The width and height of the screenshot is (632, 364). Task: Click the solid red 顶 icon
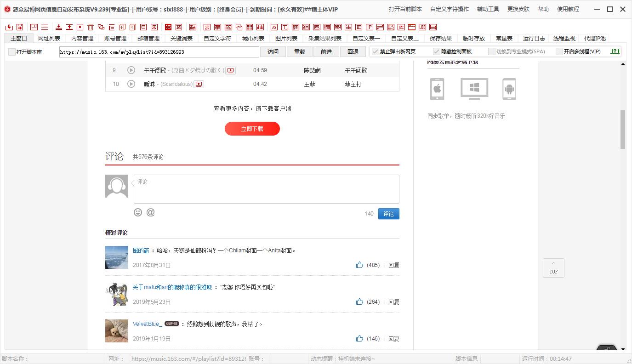click(168, 27)
